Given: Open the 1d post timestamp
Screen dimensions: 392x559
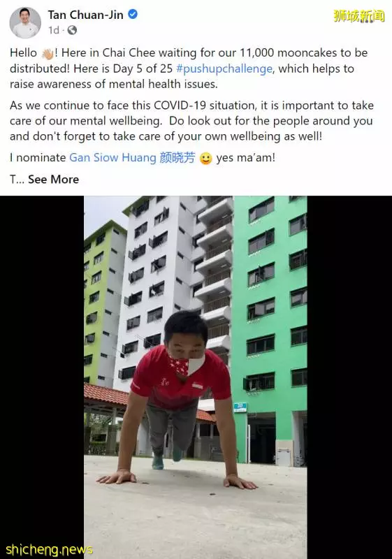Looking at the screenshot, I should pos(54,30).
